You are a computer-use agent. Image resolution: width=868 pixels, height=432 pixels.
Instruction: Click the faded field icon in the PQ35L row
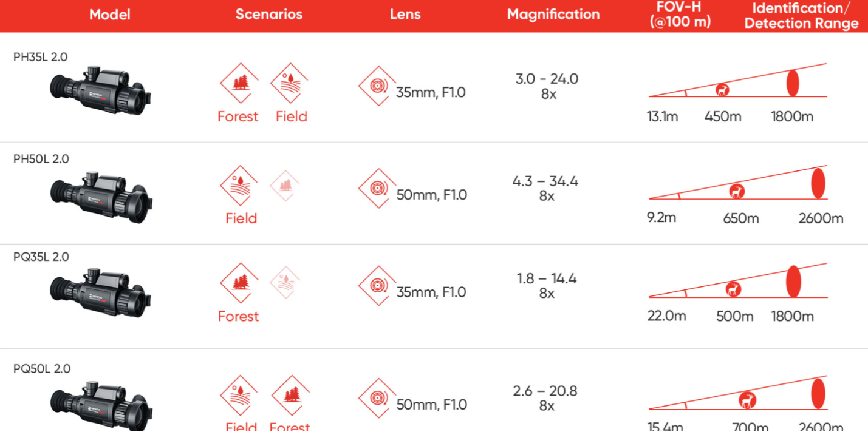coord(284,283)
